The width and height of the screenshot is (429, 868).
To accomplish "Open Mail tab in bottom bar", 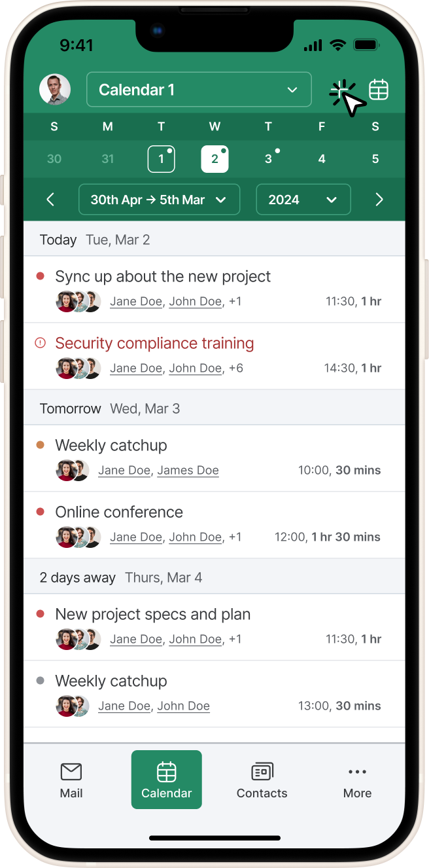I will click(x=71, y=780).
